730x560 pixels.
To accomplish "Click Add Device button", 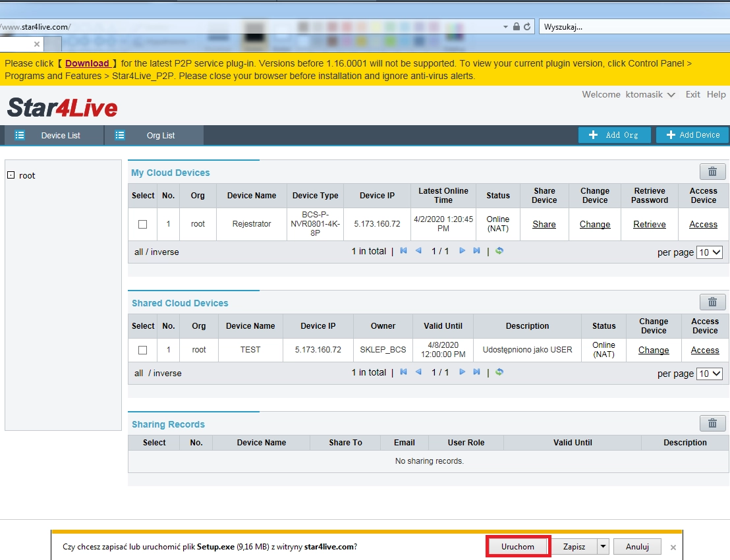I will (x=692, y=135).
